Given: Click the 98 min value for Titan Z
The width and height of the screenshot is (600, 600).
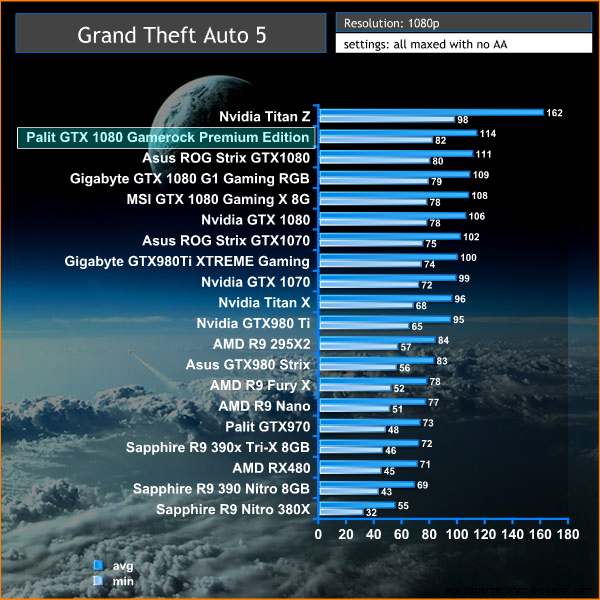Looking at the screenshot, I should click(x=463, y=120).
